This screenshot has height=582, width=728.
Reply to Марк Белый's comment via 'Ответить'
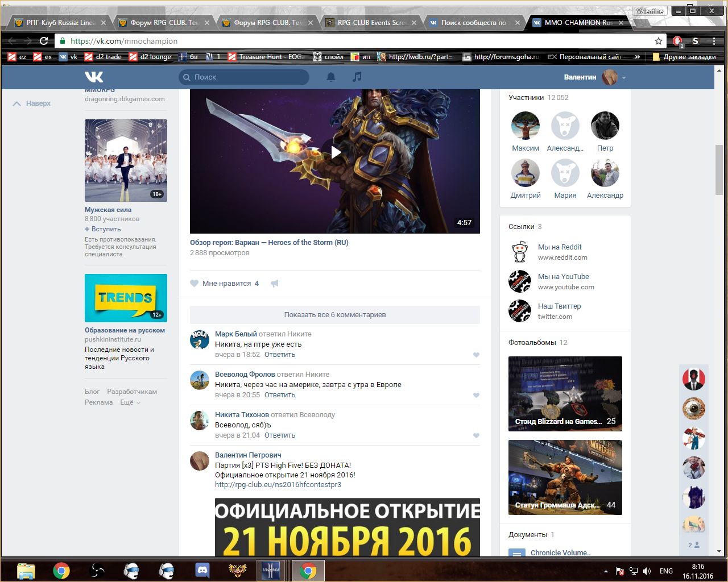[280, 355]
